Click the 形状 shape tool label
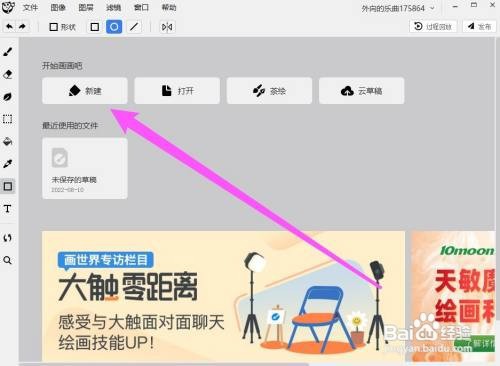The width and height of the screenshot is (500, 366). [63, 27]
